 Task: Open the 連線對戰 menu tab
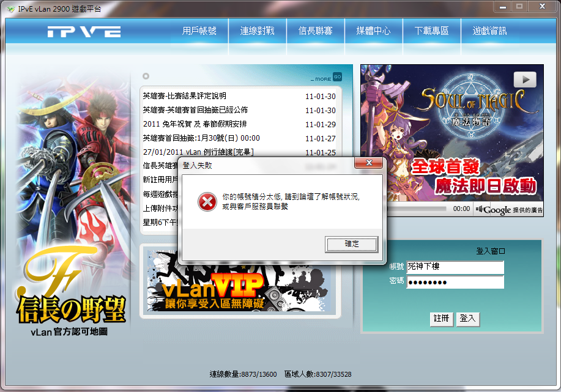coord(257,31)
